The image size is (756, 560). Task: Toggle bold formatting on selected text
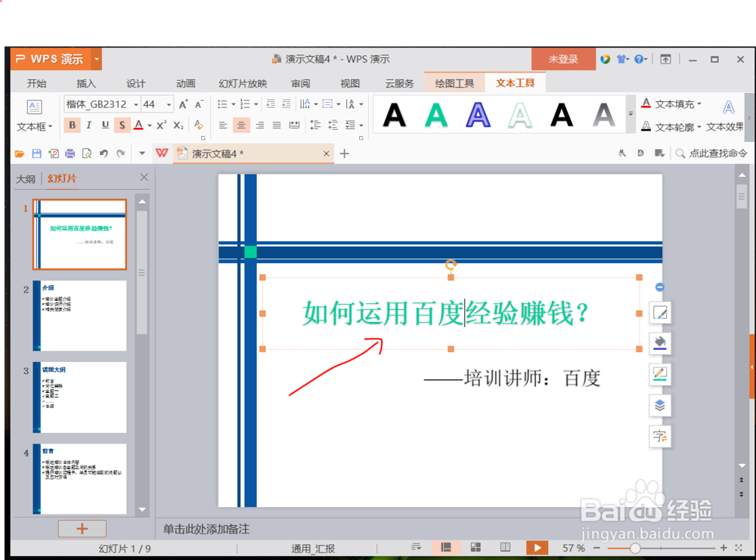[72, 125]
